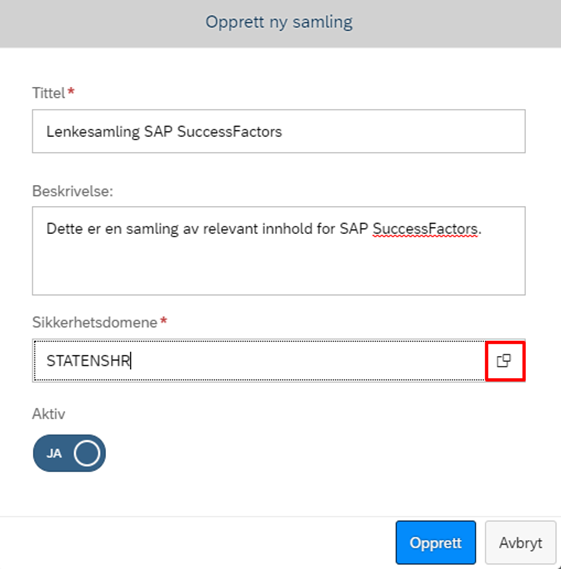Click the underlined word SuccessFactors in the description
This screenshot has height=569, width=561.
[425, 229]
